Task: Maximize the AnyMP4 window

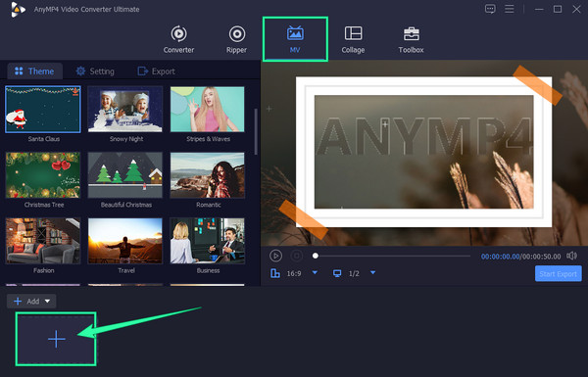Action: [558, 9]
